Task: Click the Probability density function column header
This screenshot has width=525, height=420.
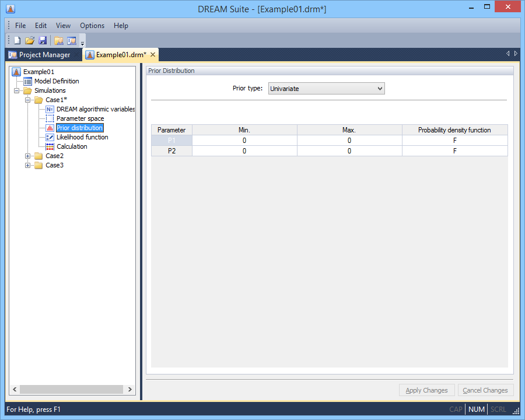Action: click(x=455, y=130)
